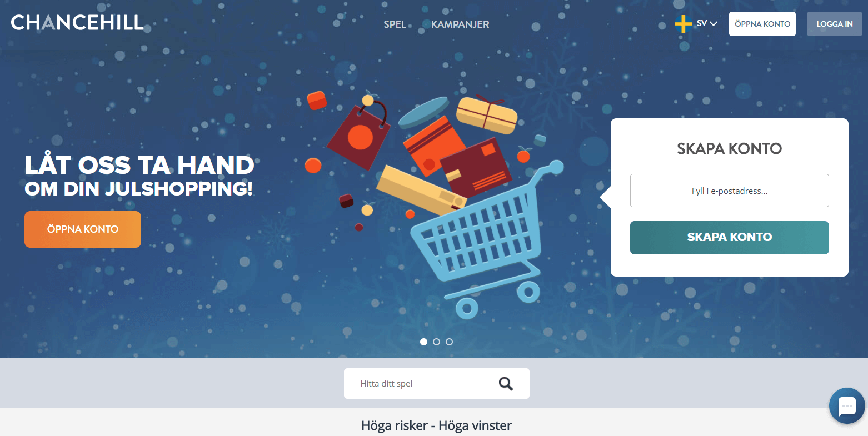Click the yellow wrapped gift parcel
The height and width of the screenshot is (436, 868).
[487, 114]
